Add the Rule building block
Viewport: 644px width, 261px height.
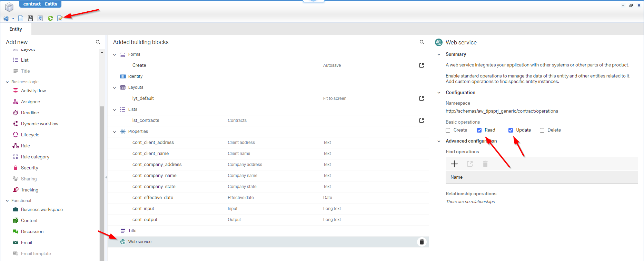[x=25, y=146]
